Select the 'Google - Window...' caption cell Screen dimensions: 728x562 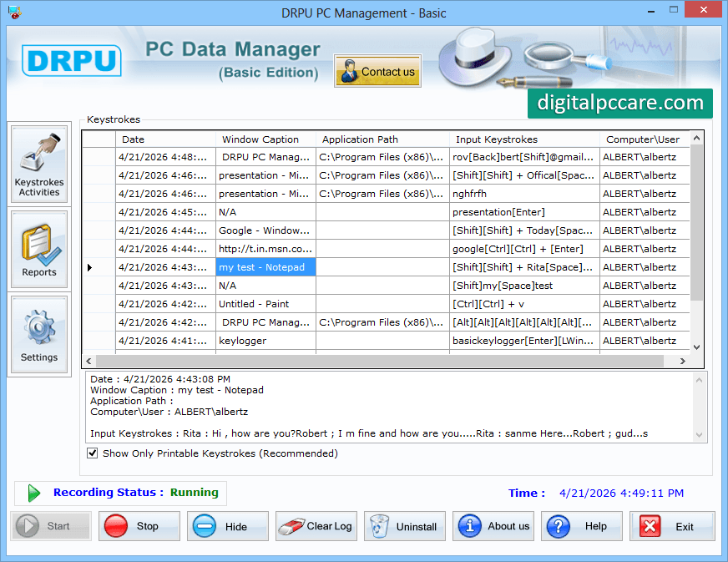coord(265,230)
